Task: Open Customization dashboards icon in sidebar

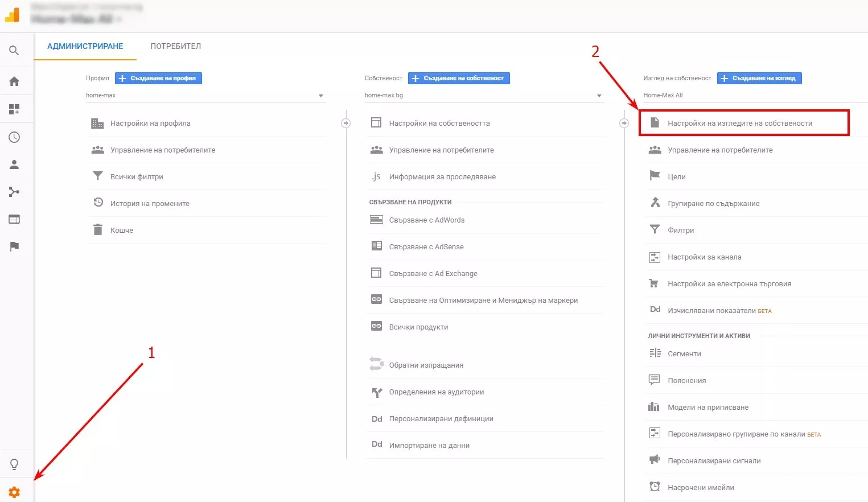Action: (14, 109)
